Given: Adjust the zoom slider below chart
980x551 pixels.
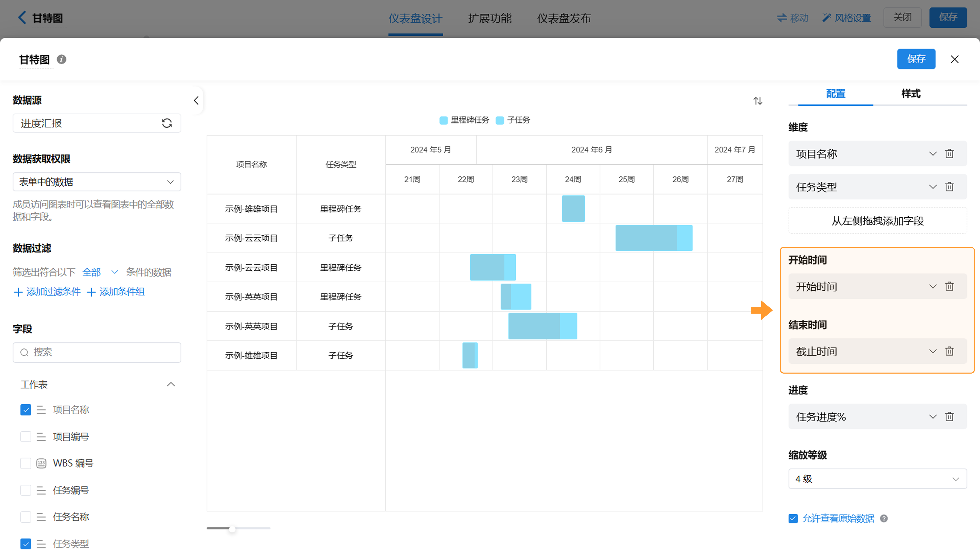Looking at the screenshot, I should pyautogui.click(x=232, y=529).
